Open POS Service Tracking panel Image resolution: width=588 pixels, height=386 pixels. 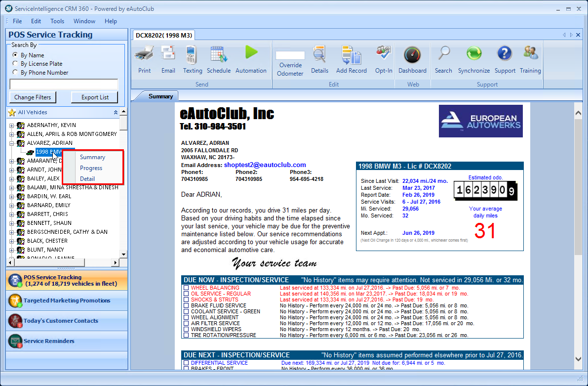67,281
